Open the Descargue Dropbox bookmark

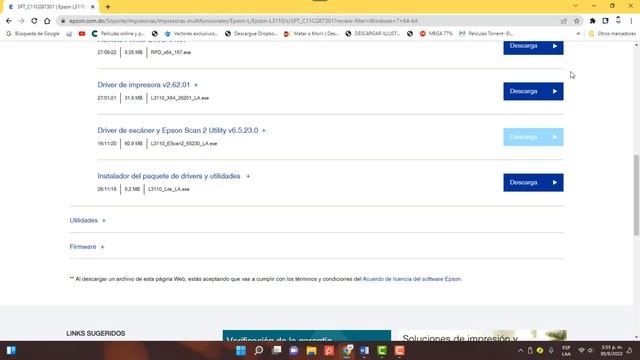[x=251, y=33]
